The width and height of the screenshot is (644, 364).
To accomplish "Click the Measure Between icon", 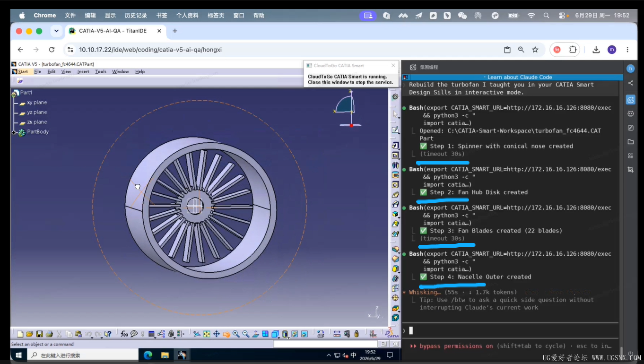I will pos(337,334).
